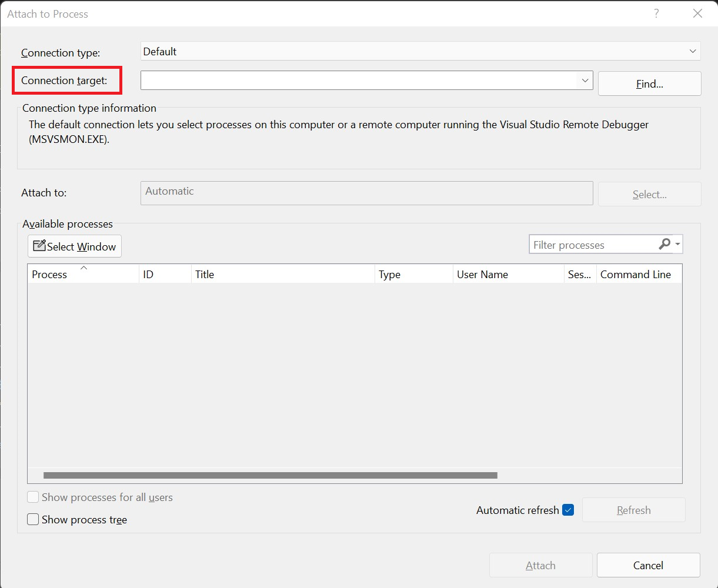
Task: Open the filter options dropdown arrow
Action: 678,245
